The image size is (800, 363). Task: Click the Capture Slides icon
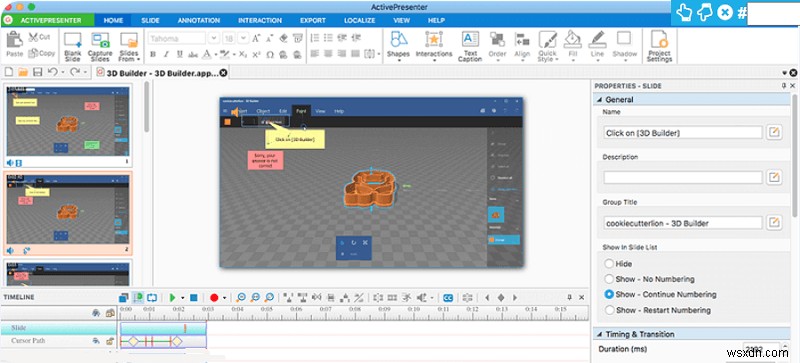coord(101,40)
